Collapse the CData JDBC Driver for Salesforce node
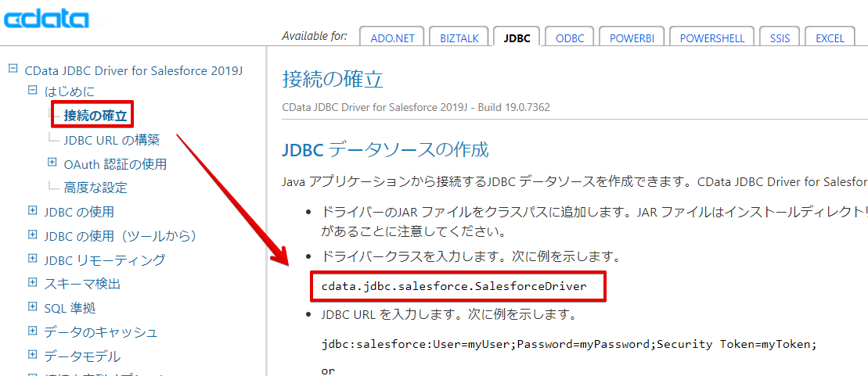868x376 pixels. click(x=13, y=70)
